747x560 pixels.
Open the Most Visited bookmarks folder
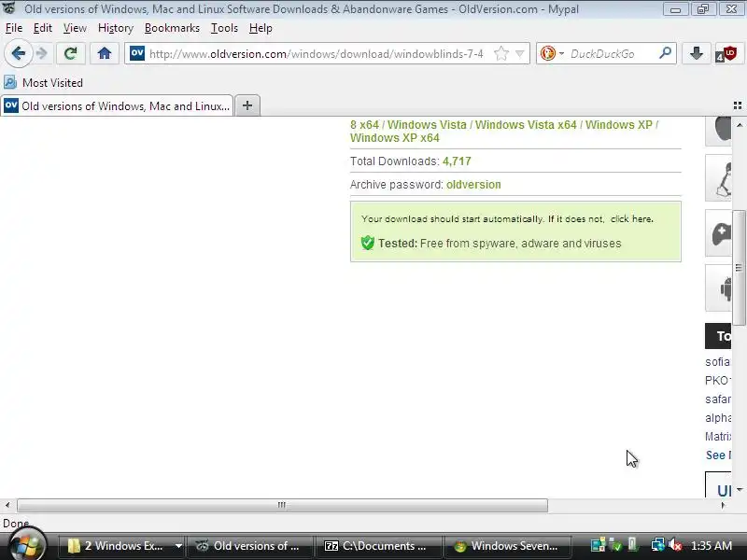(44, 83)
